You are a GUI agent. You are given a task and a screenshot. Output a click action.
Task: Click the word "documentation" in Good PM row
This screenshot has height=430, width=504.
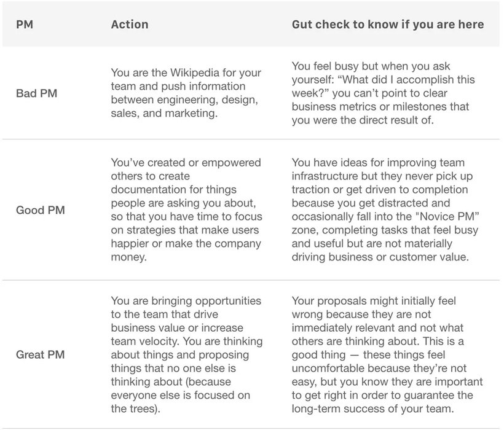148,190
